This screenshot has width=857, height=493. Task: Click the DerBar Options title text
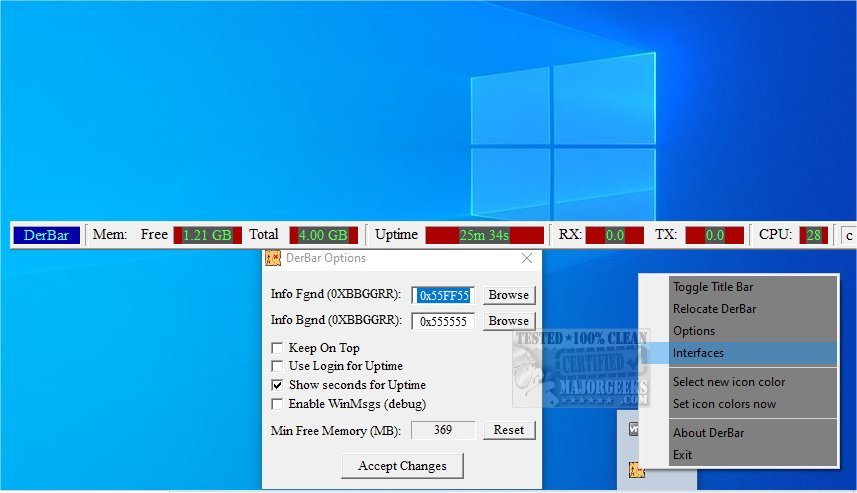pos(326,258)
